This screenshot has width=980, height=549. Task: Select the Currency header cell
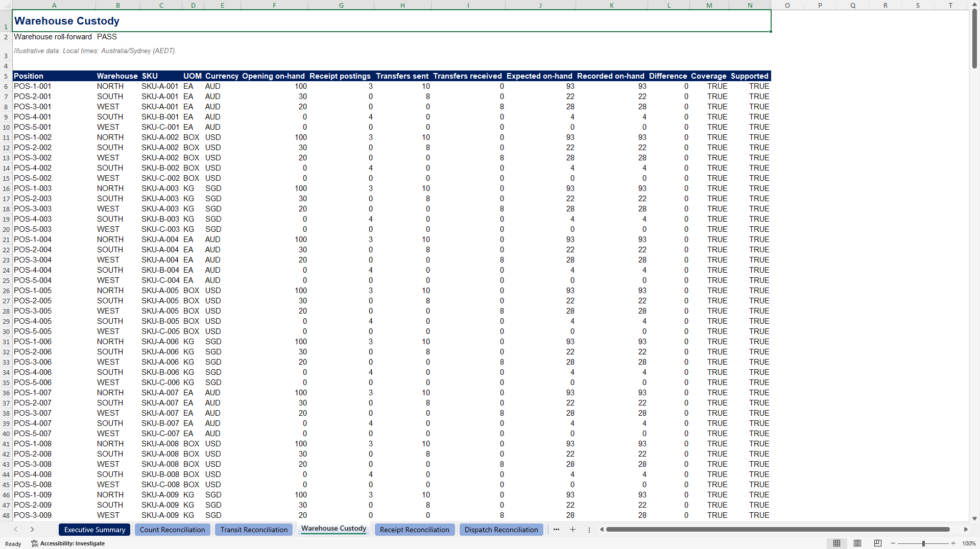[222, 76]
